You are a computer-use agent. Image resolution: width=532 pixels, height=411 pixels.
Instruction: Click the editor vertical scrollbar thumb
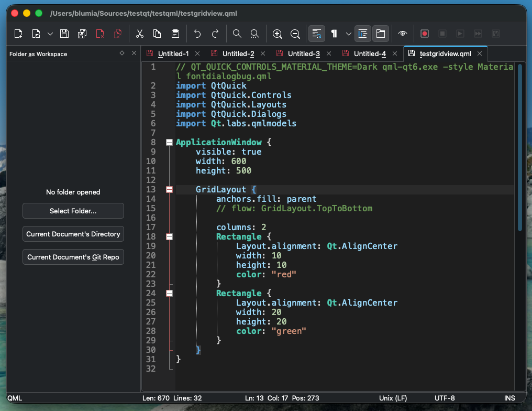tap(520, 148)
